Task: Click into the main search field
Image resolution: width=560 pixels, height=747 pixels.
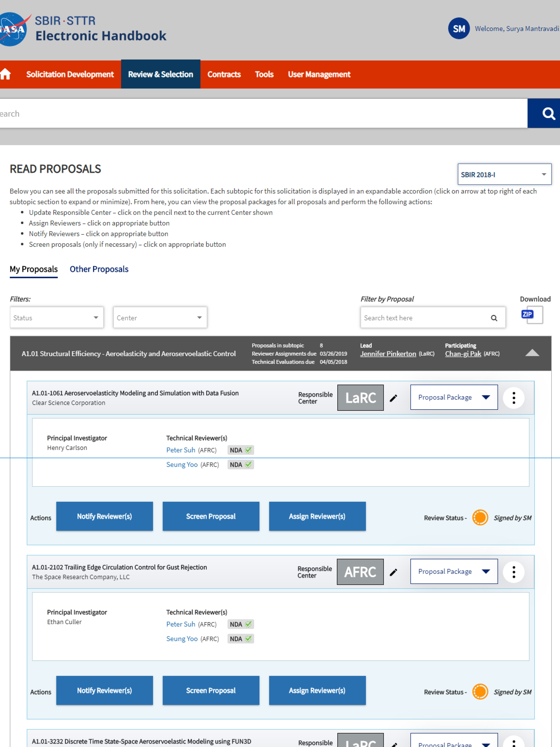Action: click(x=264, y=113)
